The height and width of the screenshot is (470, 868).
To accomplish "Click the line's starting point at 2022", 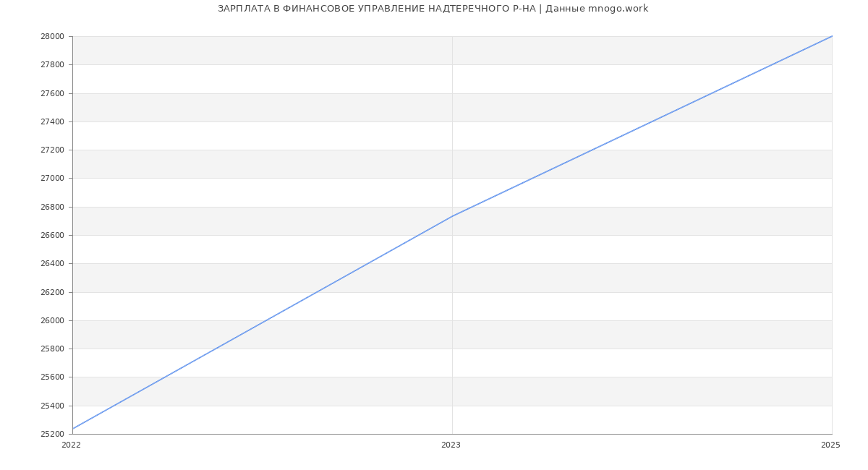I will (x=72, y=429).
